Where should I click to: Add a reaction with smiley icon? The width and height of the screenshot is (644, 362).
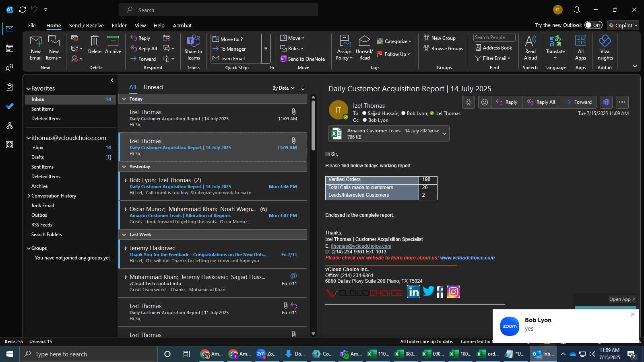coord(485,102)
